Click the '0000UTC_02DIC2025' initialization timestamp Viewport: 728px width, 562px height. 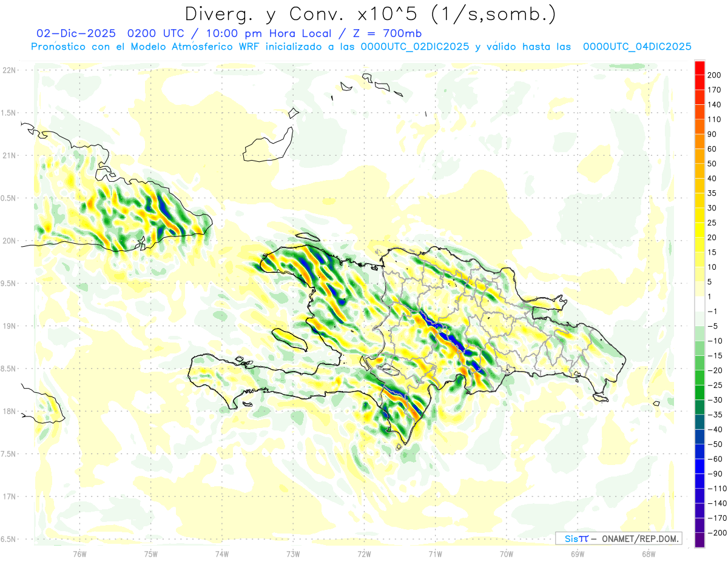(x=415, y=47)
